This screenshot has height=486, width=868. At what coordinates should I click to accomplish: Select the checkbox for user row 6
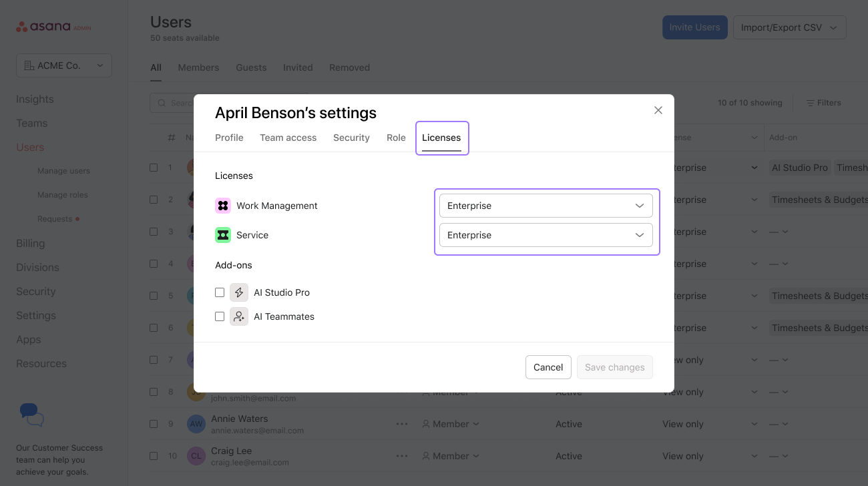click(x=154, y=328)
